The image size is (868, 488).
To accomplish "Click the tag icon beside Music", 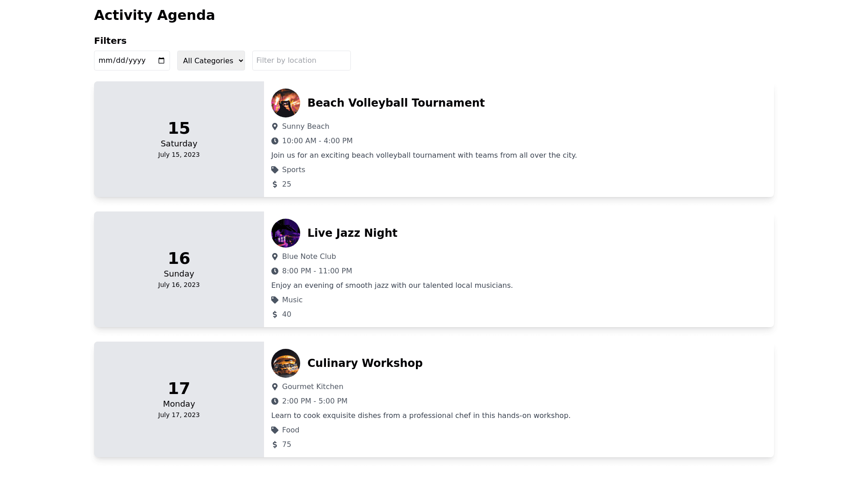I will point(275,300).
